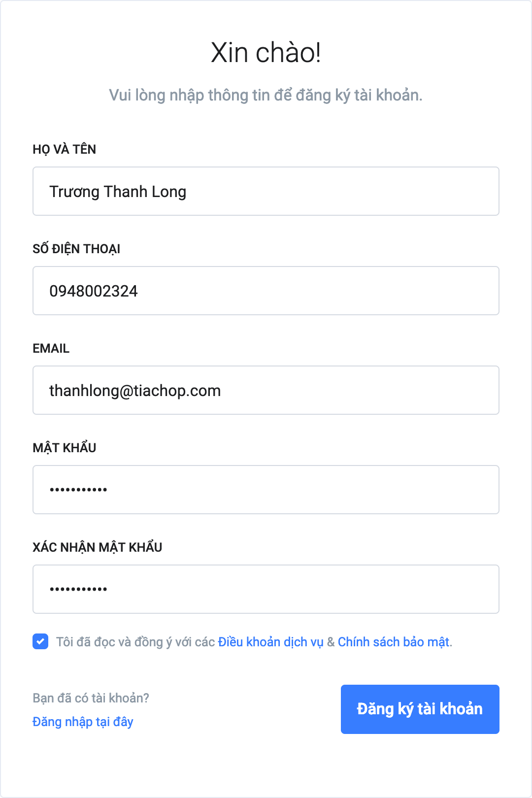Click the Họ và tên input field
Screen dimensions: 532x798
point(266,191)
